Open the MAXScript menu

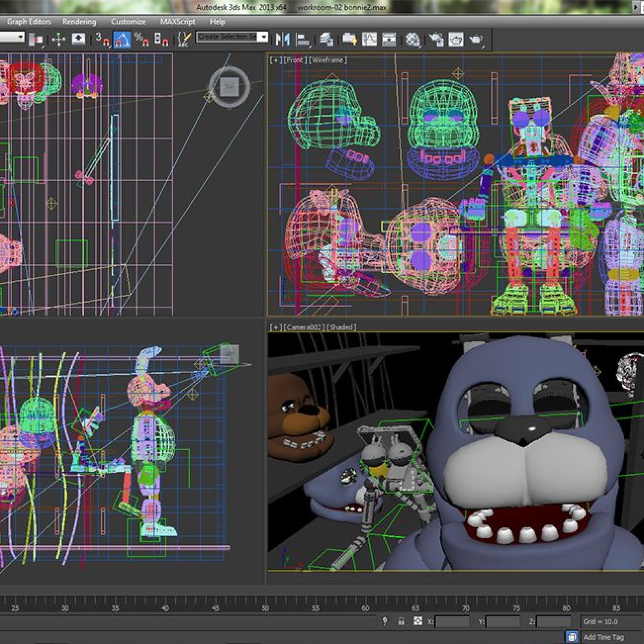click(x=178, y=21)
